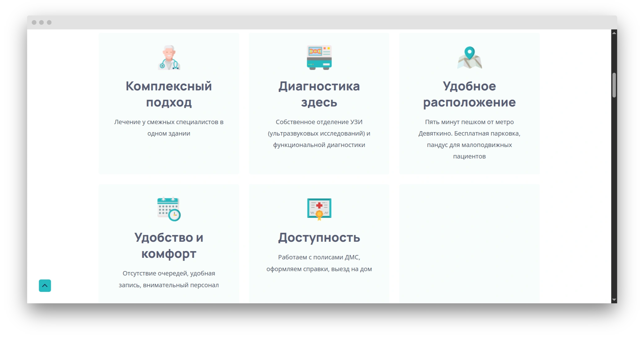Viewport: 644px width, 342px height.
Task: Click the heading "Диагностика здесь"
Action: point(319,94)
